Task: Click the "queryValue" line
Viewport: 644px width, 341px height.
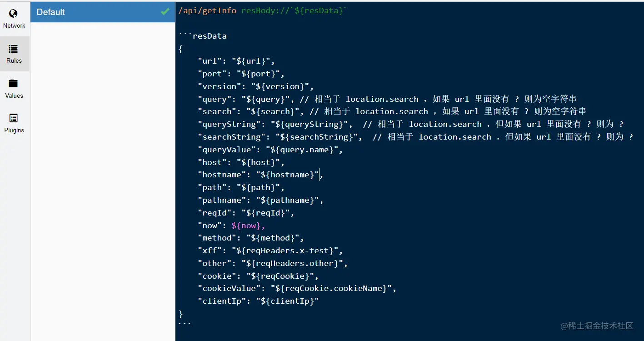Action: tap(270, 150)
